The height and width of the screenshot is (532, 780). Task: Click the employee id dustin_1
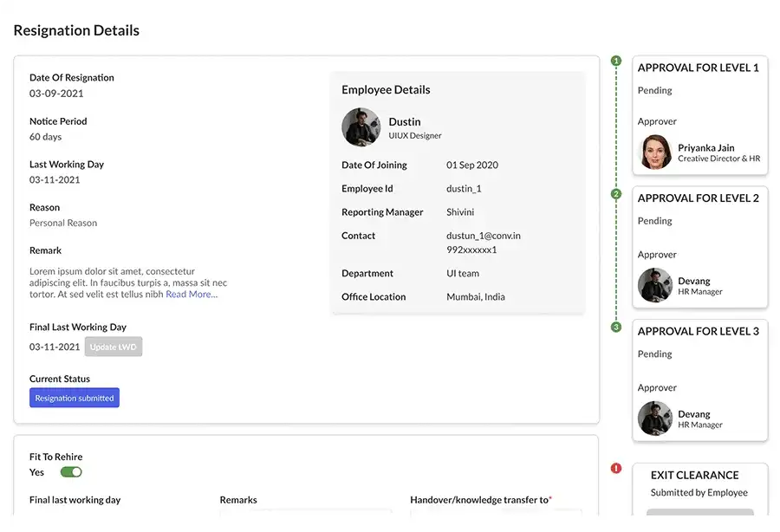pyautogui.click(x=464, y=189)
